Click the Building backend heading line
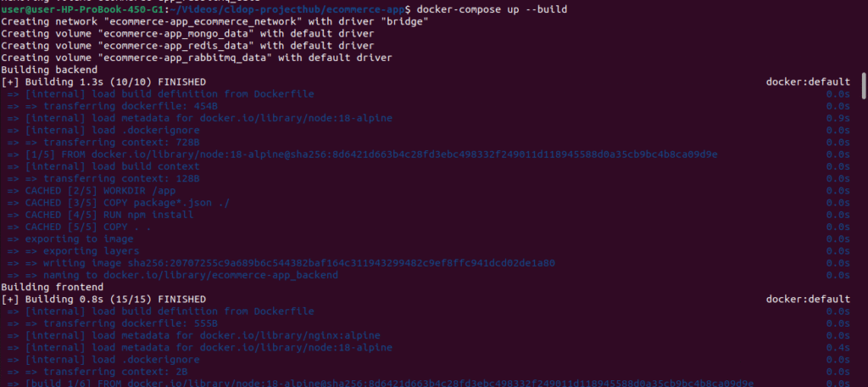 [x=49, y=70]
